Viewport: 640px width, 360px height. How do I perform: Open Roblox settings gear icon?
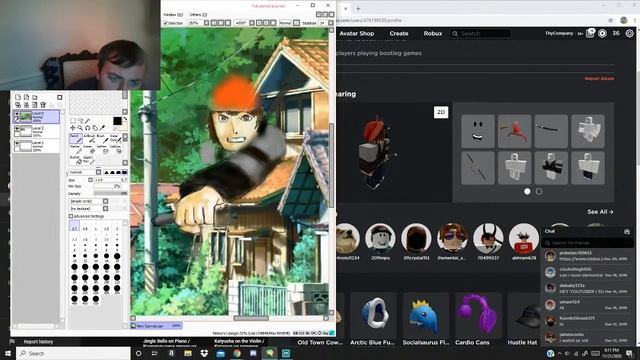(x=629, y=33)
